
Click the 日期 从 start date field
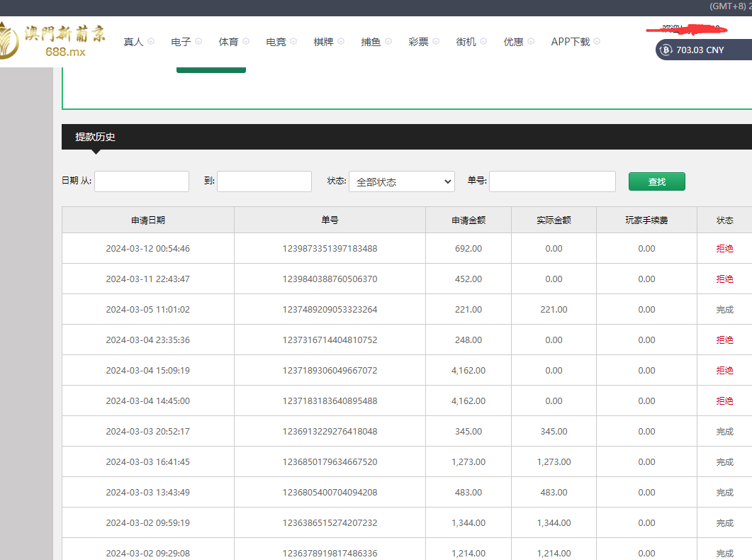pyautogui.click(x=142, y=181)
